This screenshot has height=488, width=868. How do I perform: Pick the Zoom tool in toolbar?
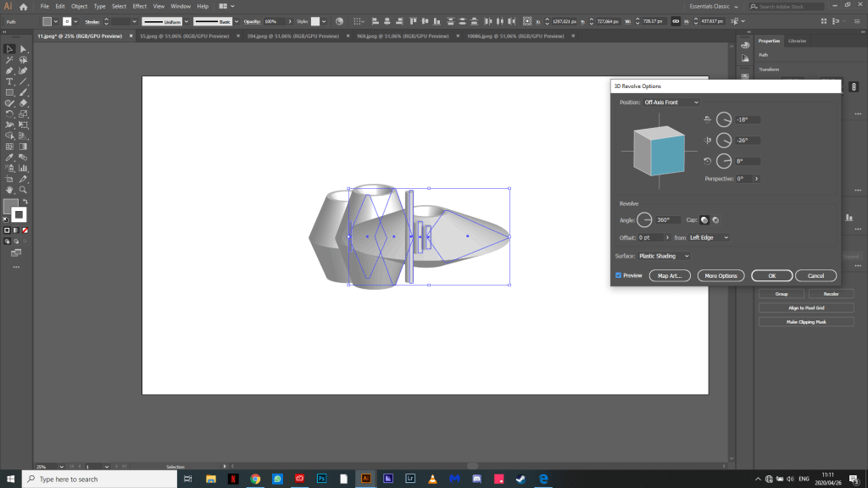pyautogui.click(x=24, y=190)
